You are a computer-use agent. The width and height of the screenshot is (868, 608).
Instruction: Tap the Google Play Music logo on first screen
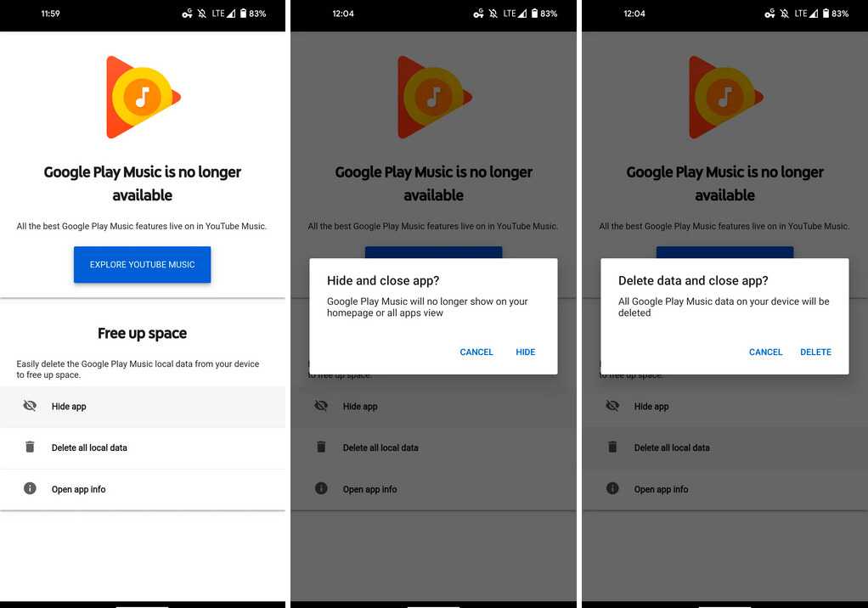pyautogui.click(x=144, y=97)
